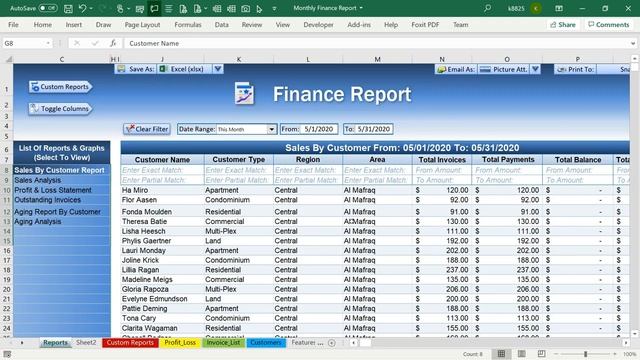Click the comment bubble icon in quick access toolbar
The image size is (640, 360).
[154, 8]
